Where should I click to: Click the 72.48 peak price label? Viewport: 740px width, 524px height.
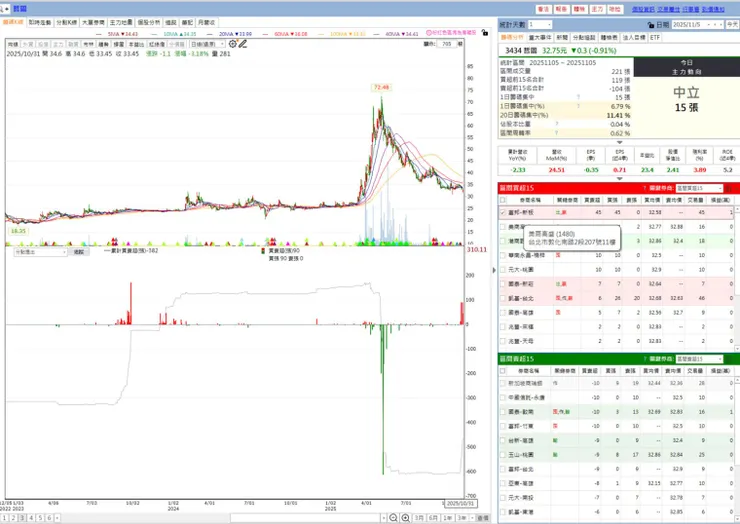(382, 87)
